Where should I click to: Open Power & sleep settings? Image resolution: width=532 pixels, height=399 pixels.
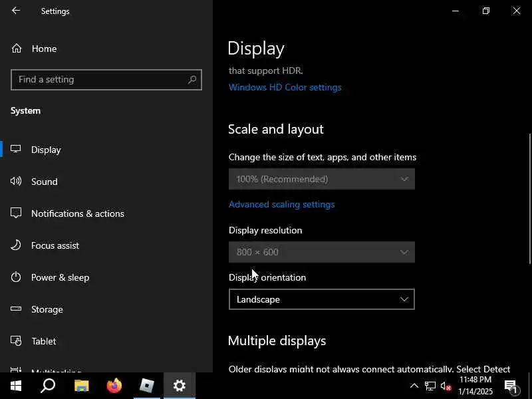point(106,277)
